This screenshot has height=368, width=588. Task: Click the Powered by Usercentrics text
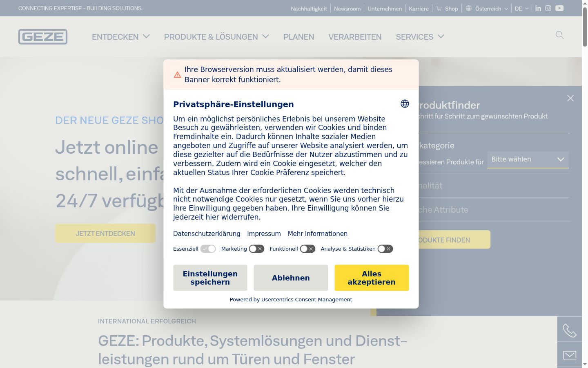pyautogui.click(x=291, y=300)
